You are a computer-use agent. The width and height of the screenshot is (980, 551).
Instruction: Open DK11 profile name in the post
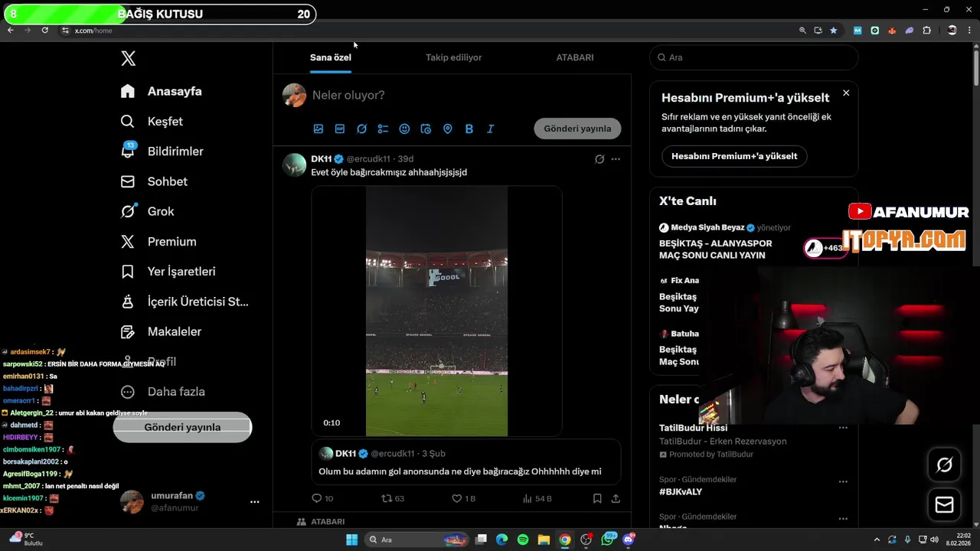click(321, 158)
